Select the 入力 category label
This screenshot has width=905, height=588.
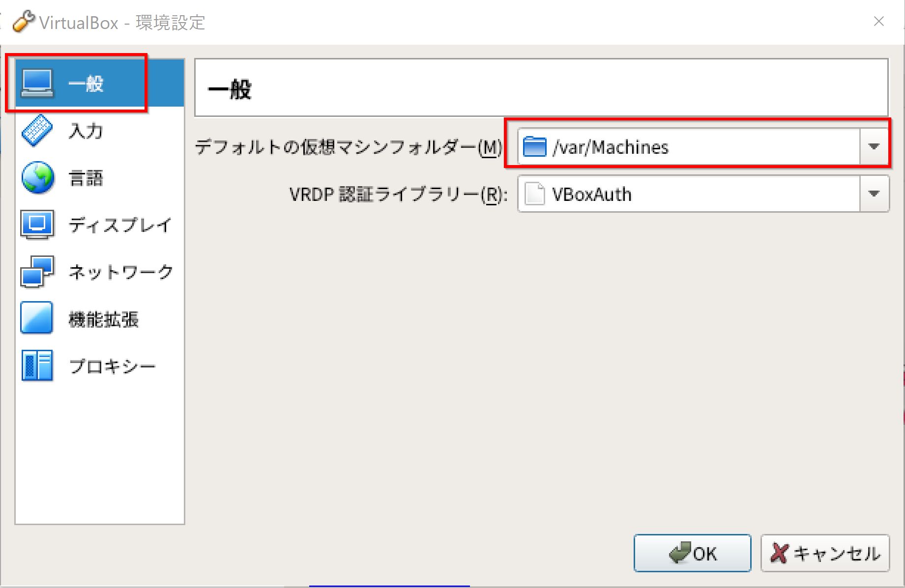[86, 131]
